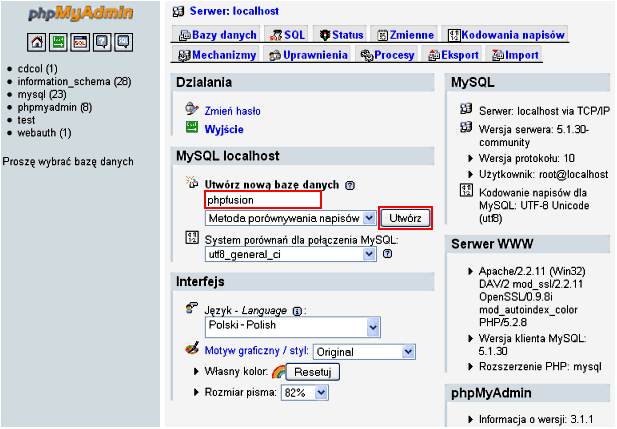Open the SQL query window icon
617x429 pixels.
80,42
